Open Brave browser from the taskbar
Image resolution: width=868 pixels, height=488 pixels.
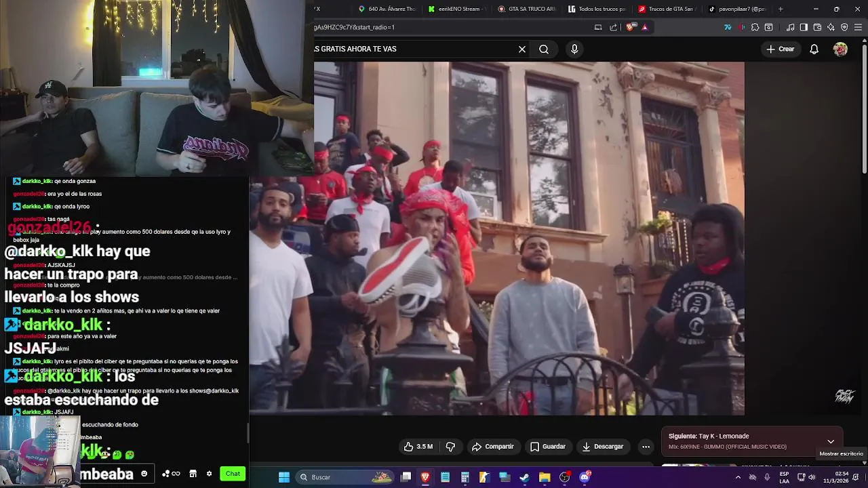point(425,477)
